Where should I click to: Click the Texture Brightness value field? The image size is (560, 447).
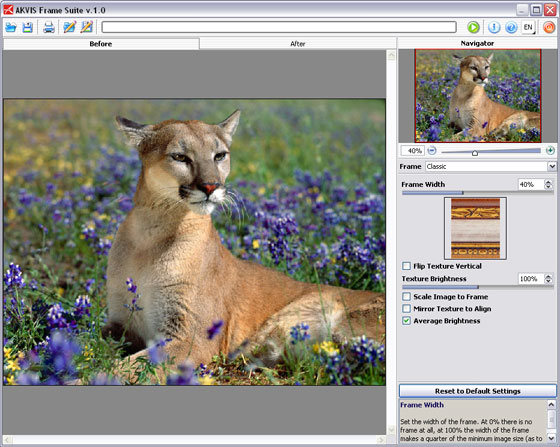(531, 278)
